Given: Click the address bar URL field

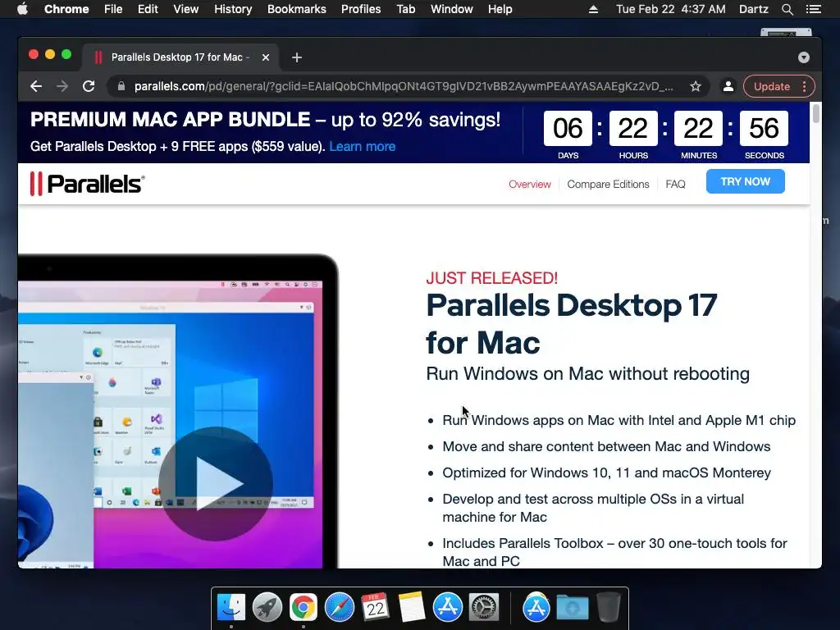Looking at the screenshot, I should tap(404, 86).
